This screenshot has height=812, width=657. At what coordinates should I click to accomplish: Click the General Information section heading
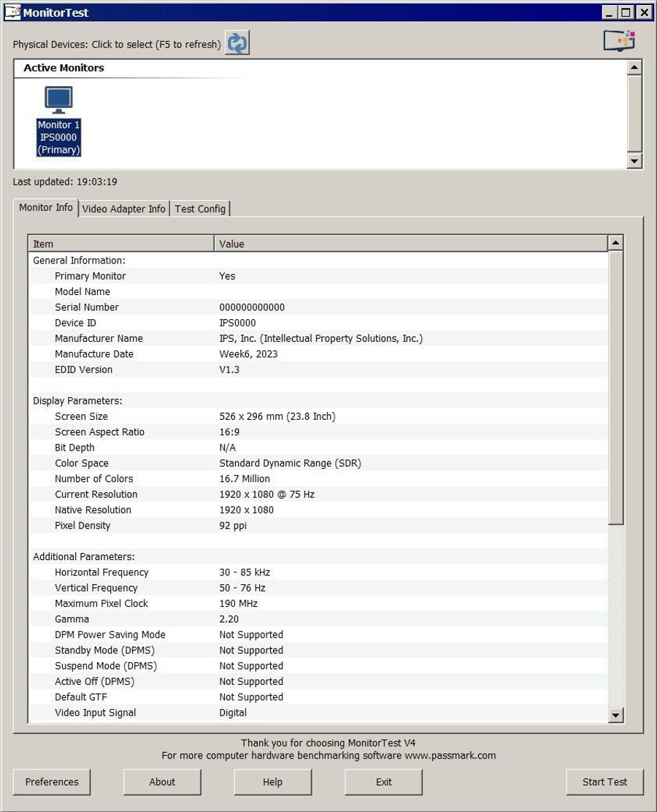(x=80, y=261)
